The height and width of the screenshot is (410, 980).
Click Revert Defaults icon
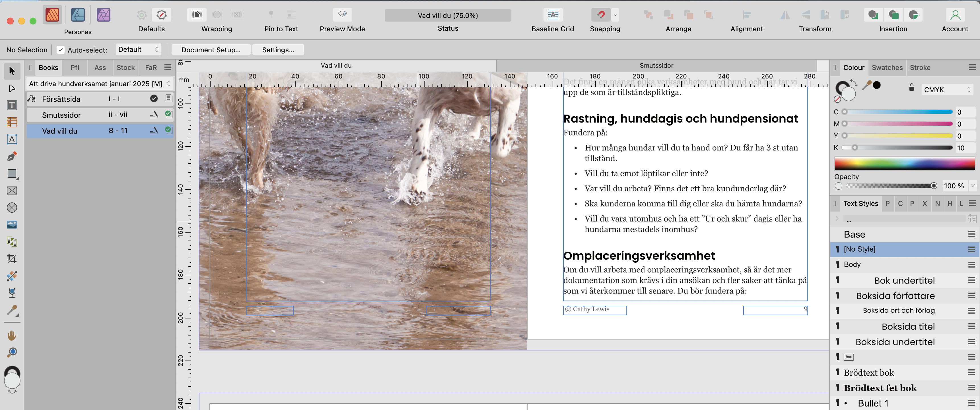pos(161,15)
